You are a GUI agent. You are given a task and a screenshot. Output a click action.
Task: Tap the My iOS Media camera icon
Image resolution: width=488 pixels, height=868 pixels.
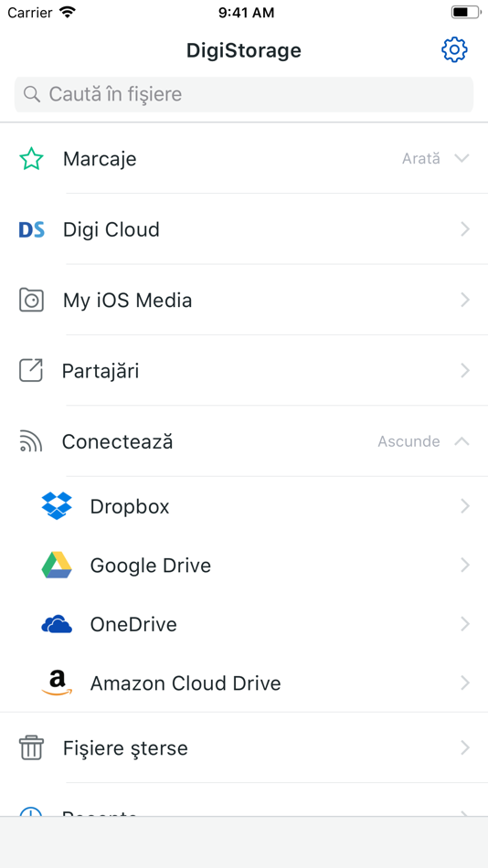coord(31,300)
